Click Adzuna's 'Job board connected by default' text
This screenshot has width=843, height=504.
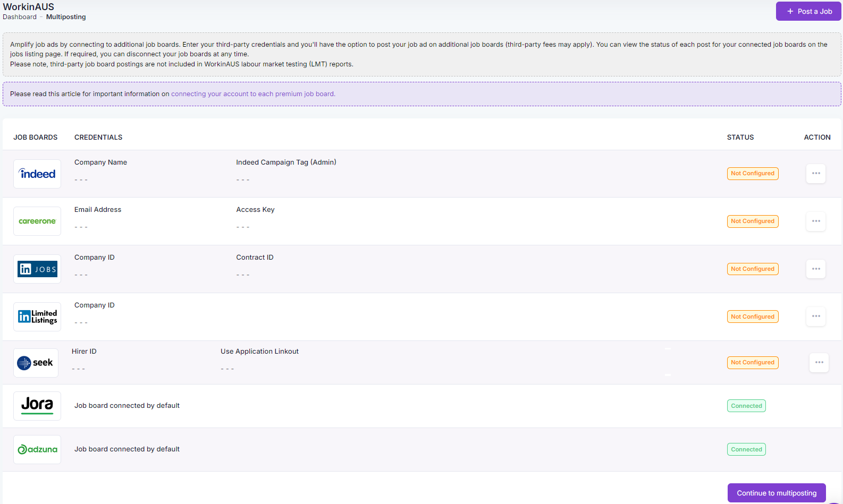point(127,449)
